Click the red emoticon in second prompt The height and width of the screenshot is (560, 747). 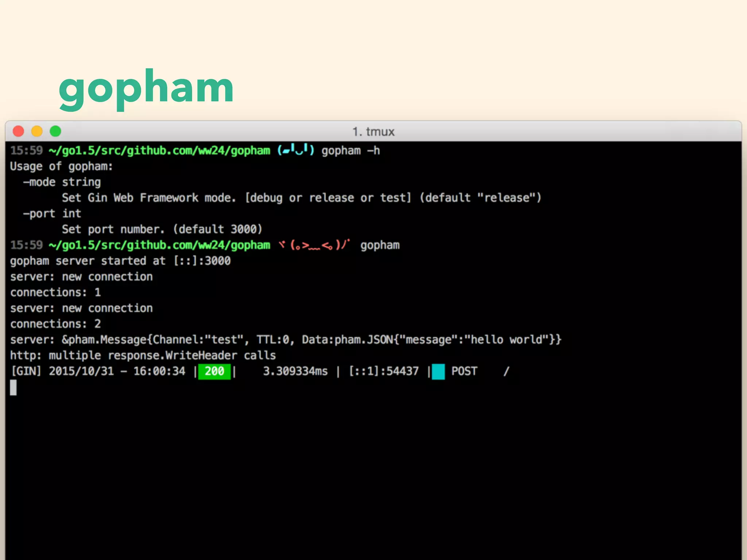(x=314, y=245)
